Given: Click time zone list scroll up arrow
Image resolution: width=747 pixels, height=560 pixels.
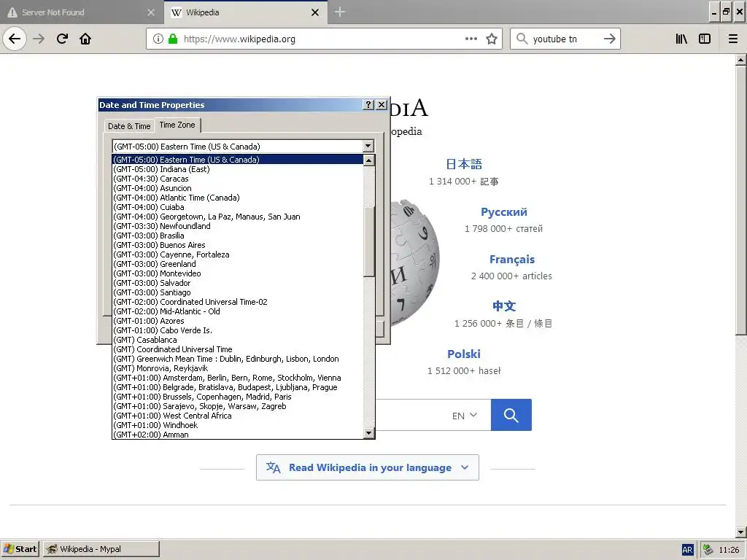Looking at the screenshot, I should 368,160.
